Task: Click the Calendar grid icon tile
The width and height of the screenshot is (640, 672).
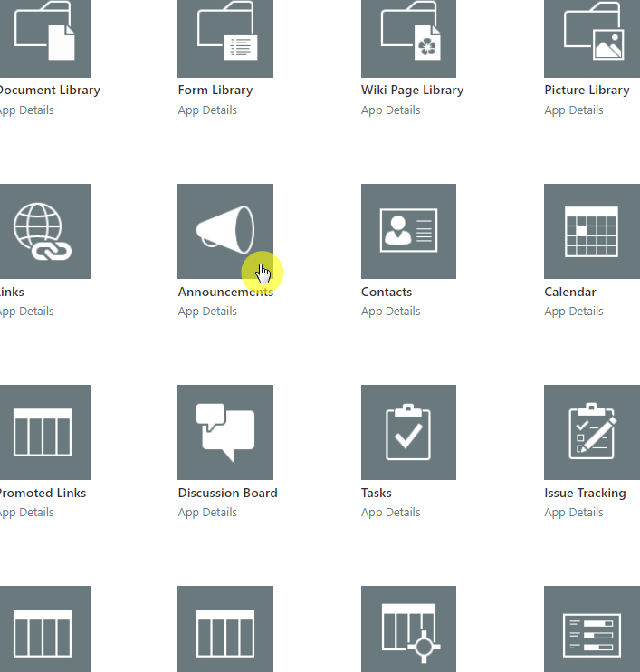Action: point(592,232)
